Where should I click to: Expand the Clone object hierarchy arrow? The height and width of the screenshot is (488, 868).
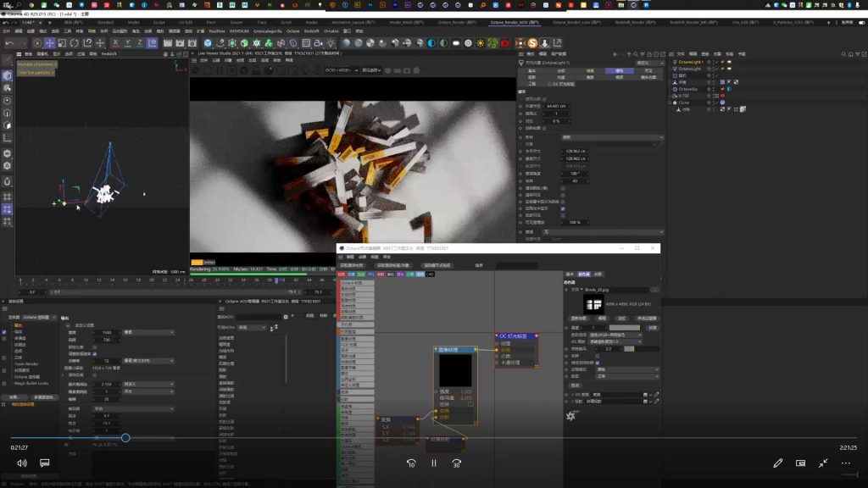point(669,103)
